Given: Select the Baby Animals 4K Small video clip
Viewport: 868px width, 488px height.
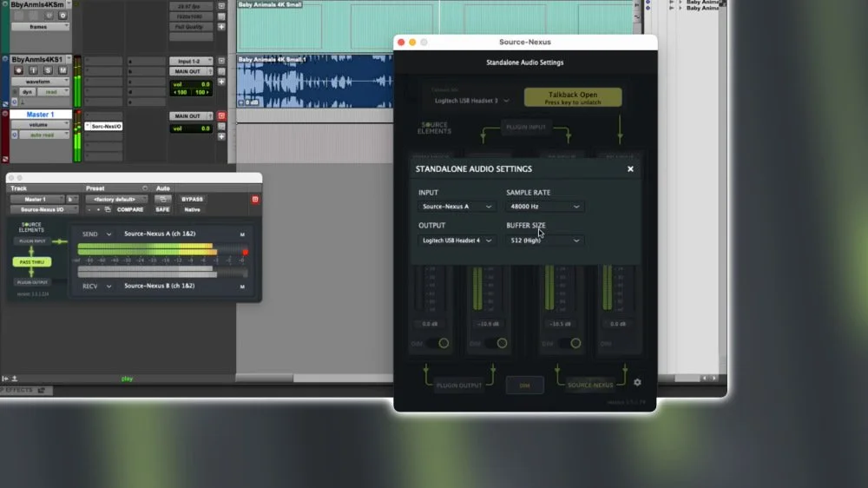Looking at the screenshot, I should point(435,26).
